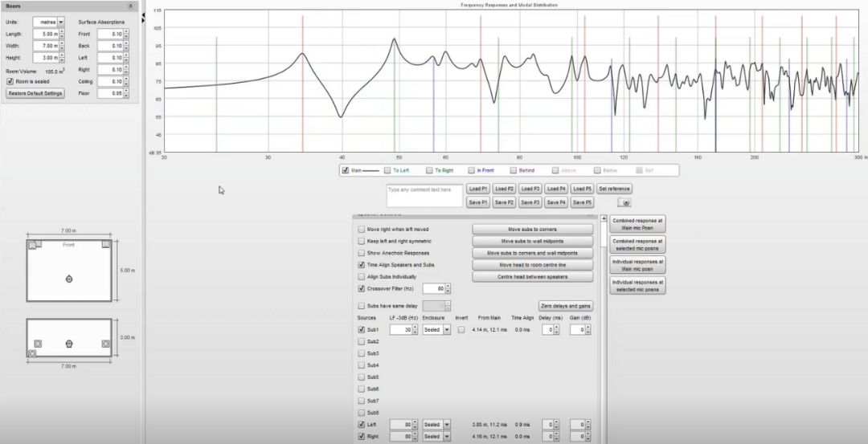868x444 pixels.
Task: Check Subs have same delay
Action: [362, 306]
